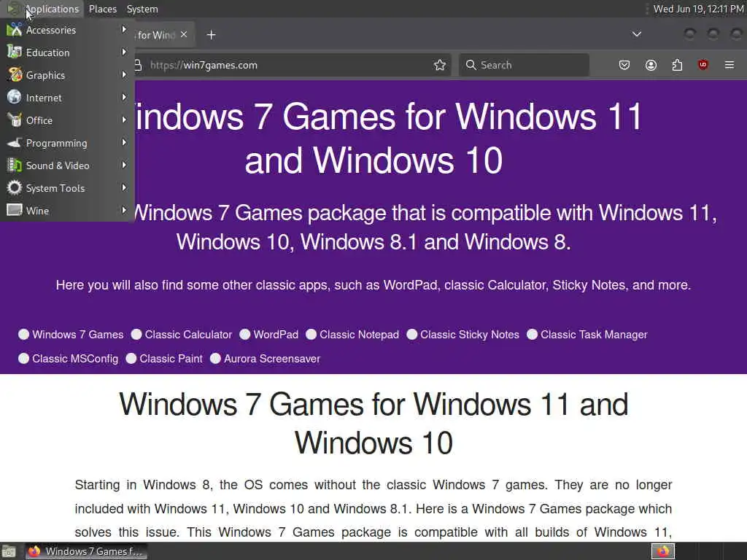Close the Windows 7 Games browser tab

[184, 34]
